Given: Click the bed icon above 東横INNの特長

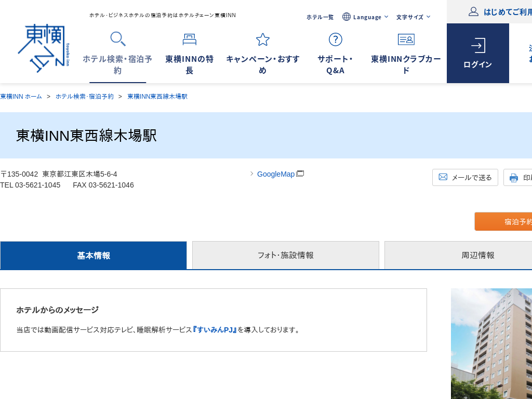Looking at the screenshot, I should (189, 39).
